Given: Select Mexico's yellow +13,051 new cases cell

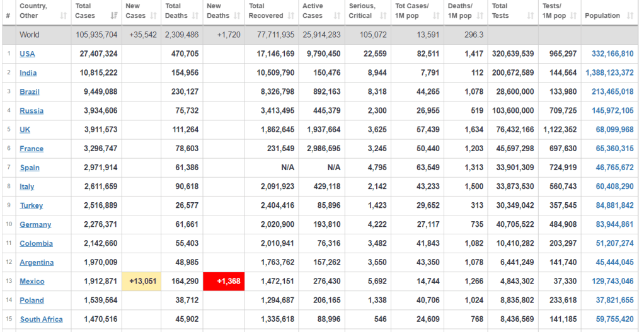Looking at the screenshot, I should pos(142,282).
